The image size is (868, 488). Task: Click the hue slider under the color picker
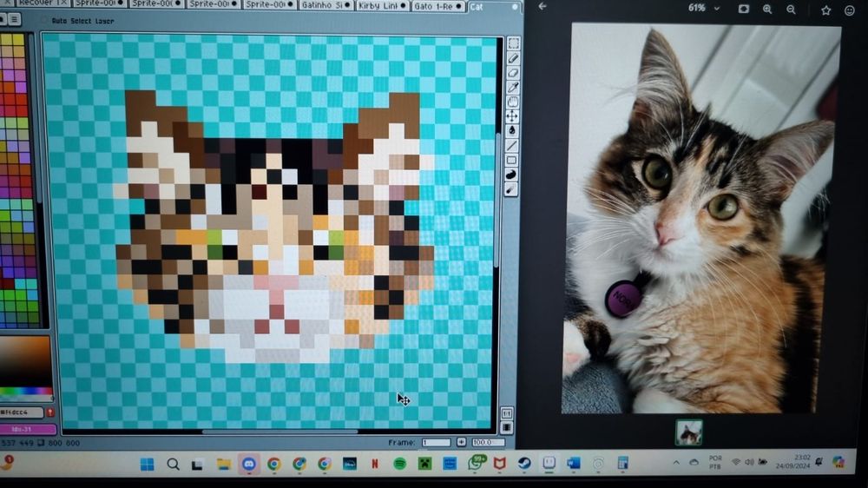(x=26, y=391)
